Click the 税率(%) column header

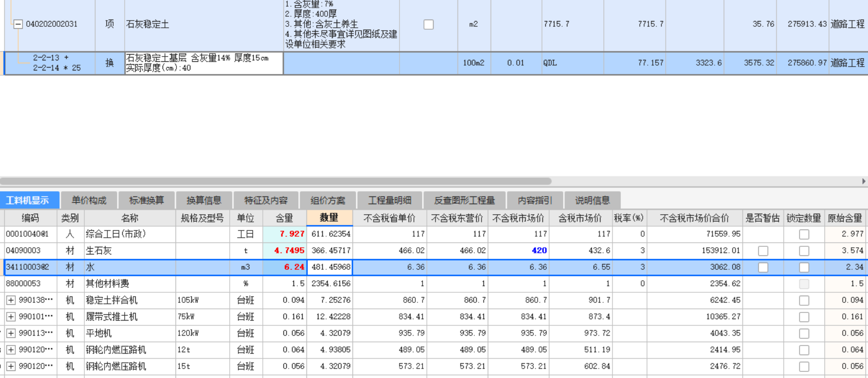click(629, 218)
